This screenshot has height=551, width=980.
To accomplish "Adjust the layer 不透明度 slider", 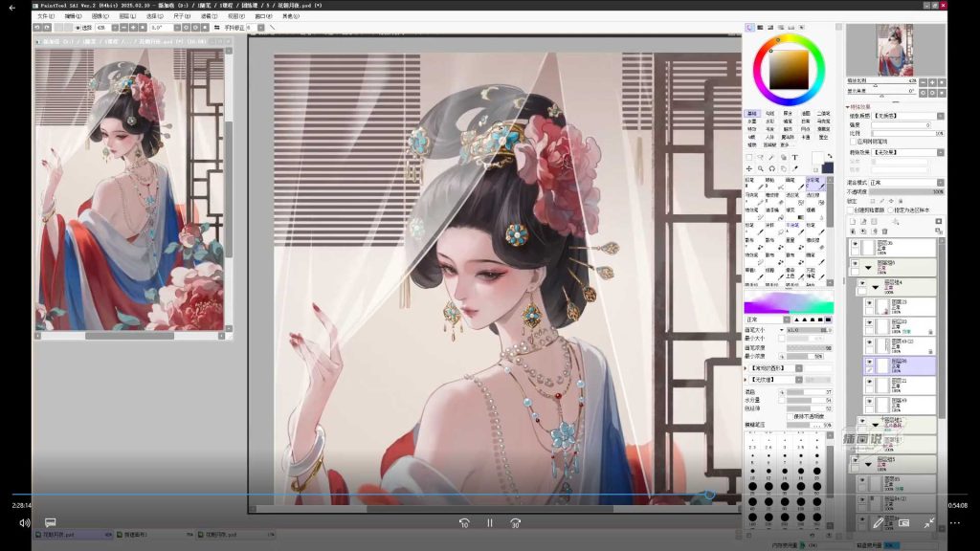I will [908, 191].
